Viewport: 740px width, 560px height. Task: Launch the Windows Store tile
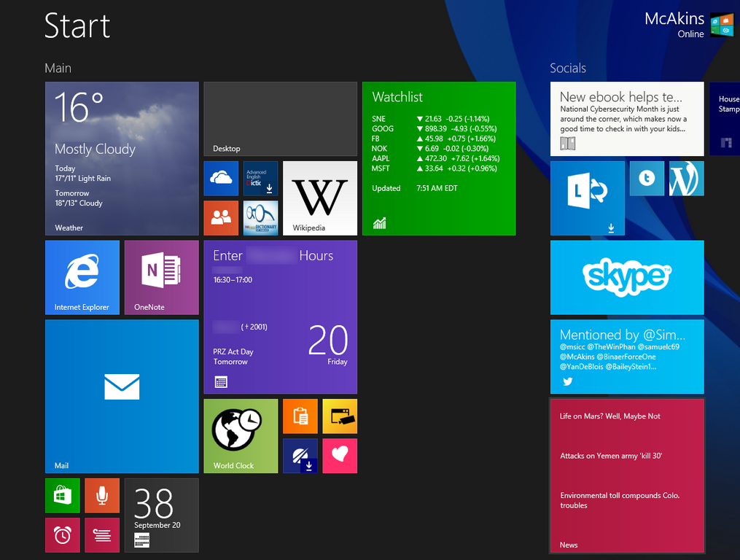[x=63, y=496]
